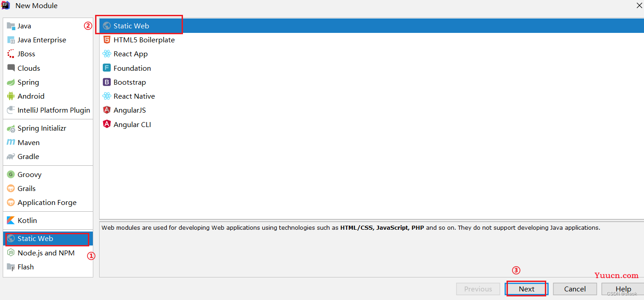644x300 pixels.
Task: Open the Help button
Action: (x=623, y=289)
